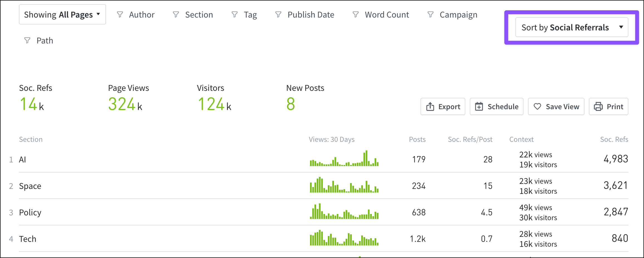Click the AI 30-day views sparkline
Image resolution: width=644 pixels, height=258 pixels.
(344, 158)
